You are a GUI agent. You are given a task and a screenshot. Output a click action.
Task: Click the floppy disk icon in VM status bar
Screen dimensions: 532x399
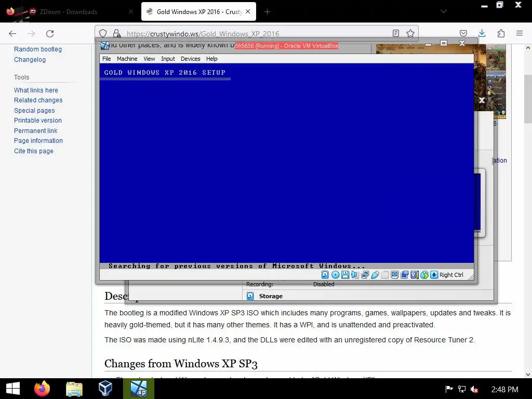(345, 275)
